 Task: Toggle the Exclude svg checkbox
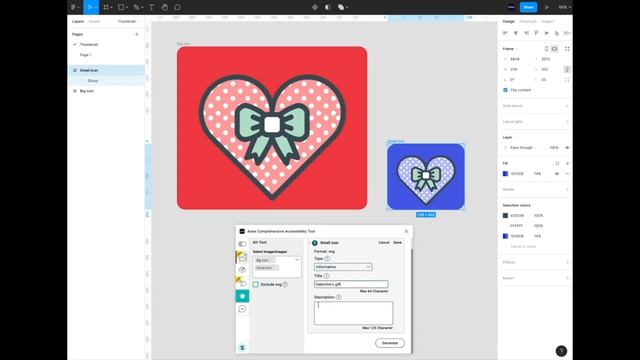[x=256, y=284]
